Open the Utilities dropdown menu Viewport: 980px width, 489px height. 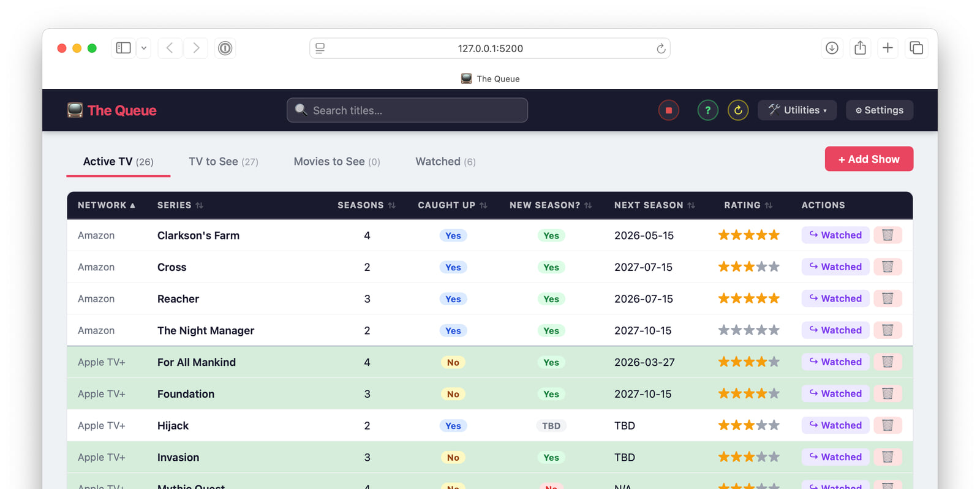pos(797,110)
